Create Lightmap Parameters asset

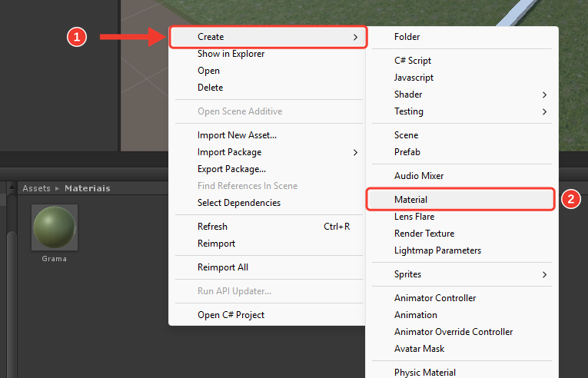tap(462, 250)
